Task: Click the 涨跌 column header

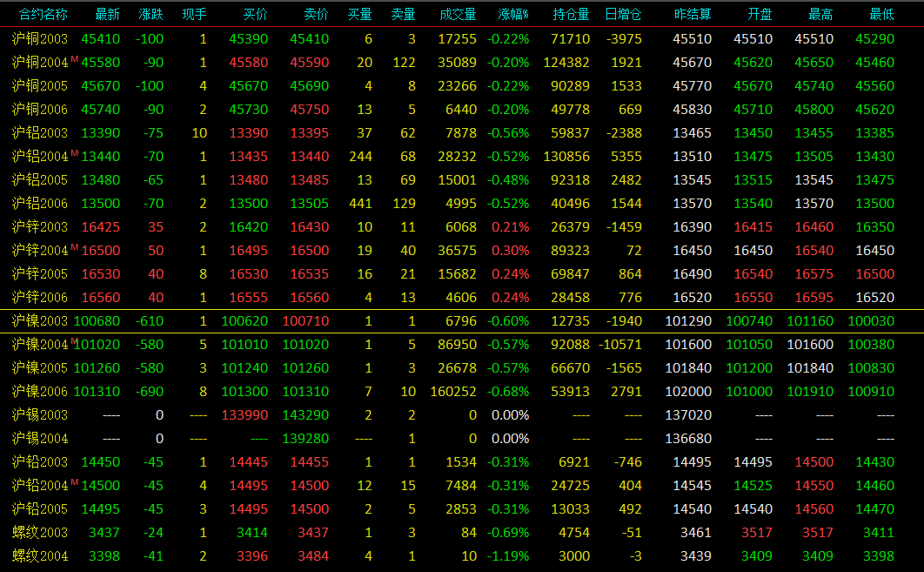Action: (151, 14)
